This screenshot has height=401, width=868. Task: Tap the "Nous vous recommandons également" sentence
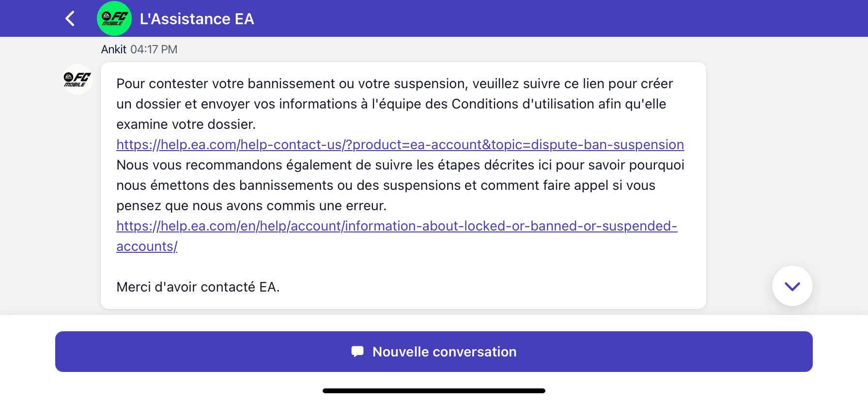400,165
